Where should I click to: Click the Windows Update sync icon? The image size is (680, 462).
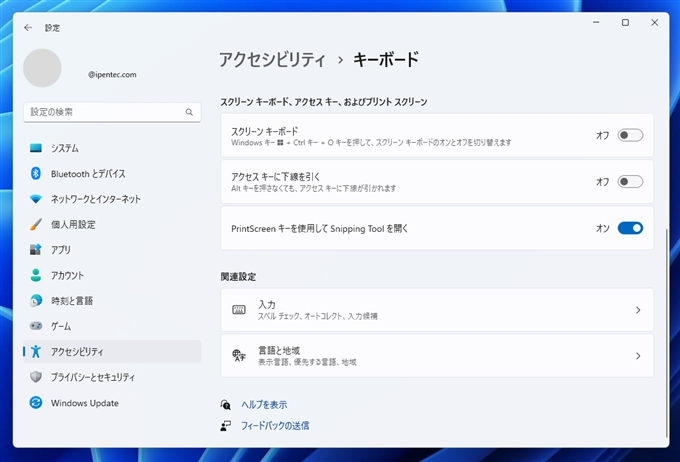click(x=36, y=403)
